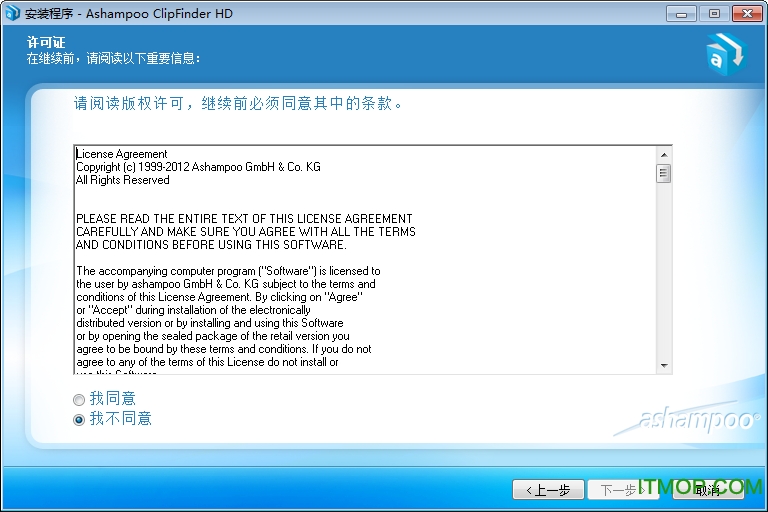Click the Ashampoo box logo in the header

(x=725, y=52)
